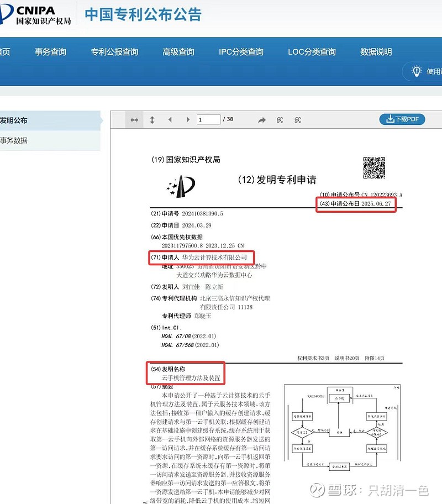Click the CNIPA 国家知识产权局 logo
Viewport: 442px width, 504px height.
click(35, 14)
